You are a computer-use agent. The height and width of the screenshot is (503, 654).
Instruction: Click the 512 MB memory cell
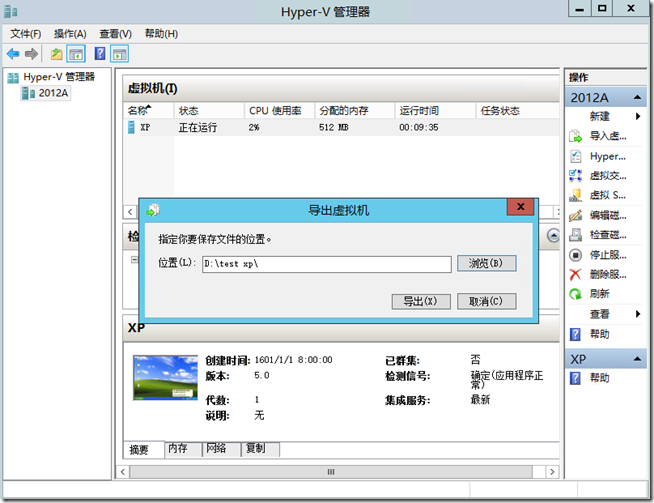pos(334,128)
